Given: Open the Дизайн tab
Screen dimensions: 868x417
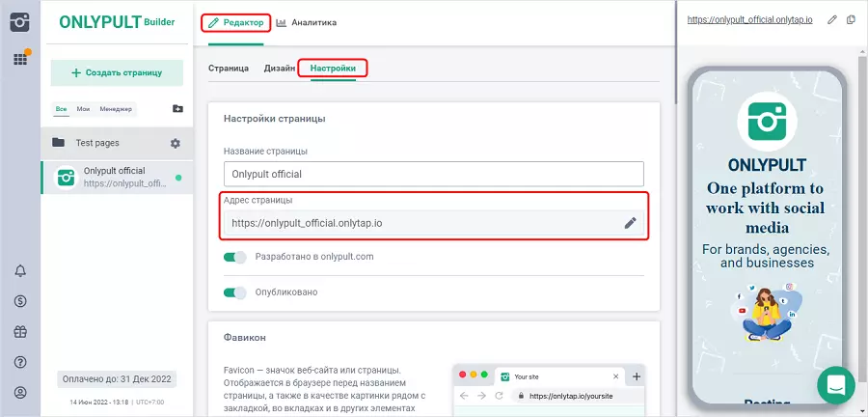Looking at the screenshot, I should click(279, 69).
